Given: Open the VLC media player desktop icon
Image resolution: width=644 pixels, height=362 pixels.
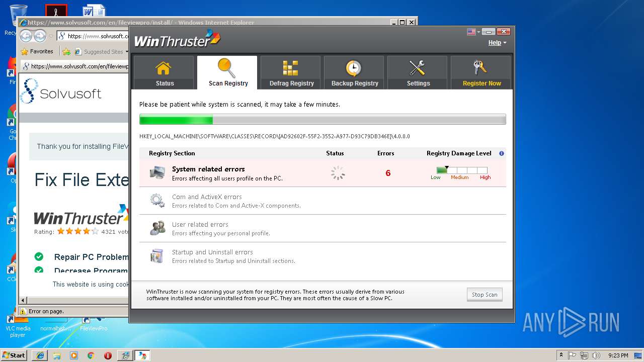Looking at the screenshot, I should (x=18, y=326).
